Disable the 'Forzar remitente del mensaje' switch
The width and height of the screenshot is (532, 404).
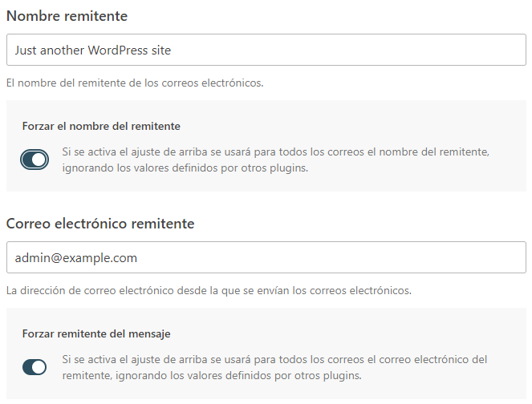[35, 367]
